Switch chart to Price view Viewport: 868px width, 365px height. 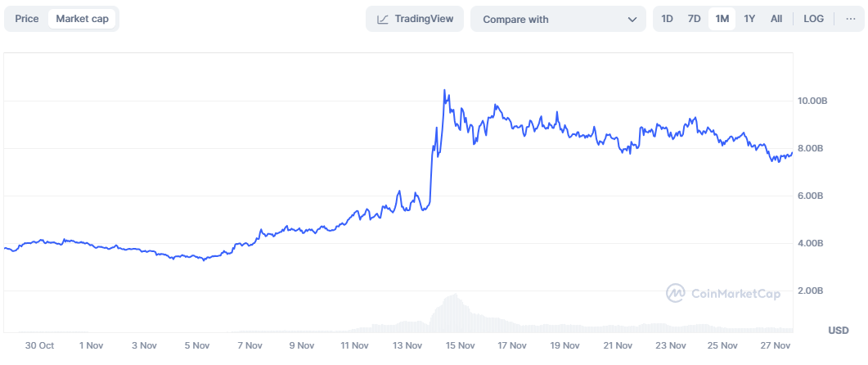[x=27, y=19]
